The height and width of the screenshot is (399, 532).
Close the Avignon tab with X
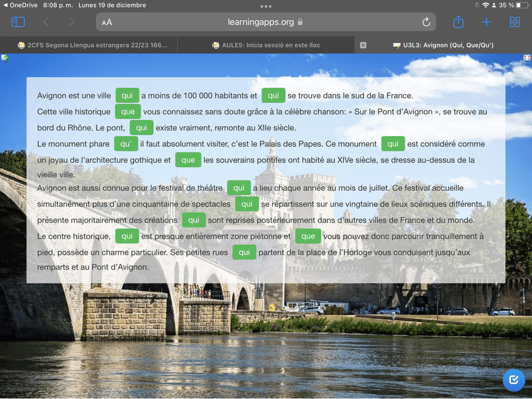(363, 45)
